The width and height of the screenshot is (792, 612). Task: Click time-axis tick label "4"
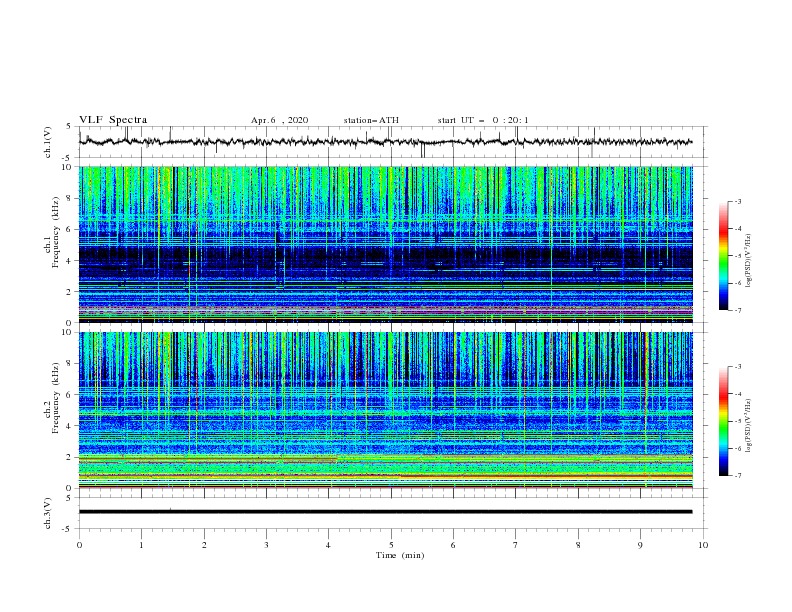(x=329, y=545)
